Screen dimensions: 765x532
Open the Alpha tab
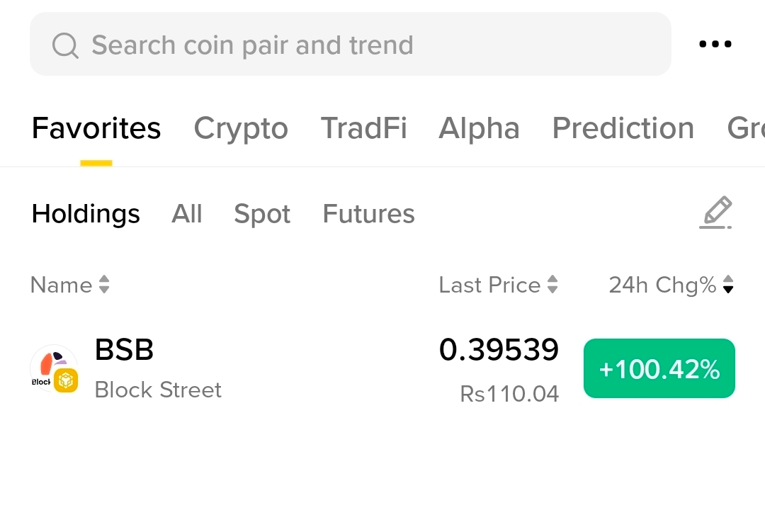tap(479, 128)
